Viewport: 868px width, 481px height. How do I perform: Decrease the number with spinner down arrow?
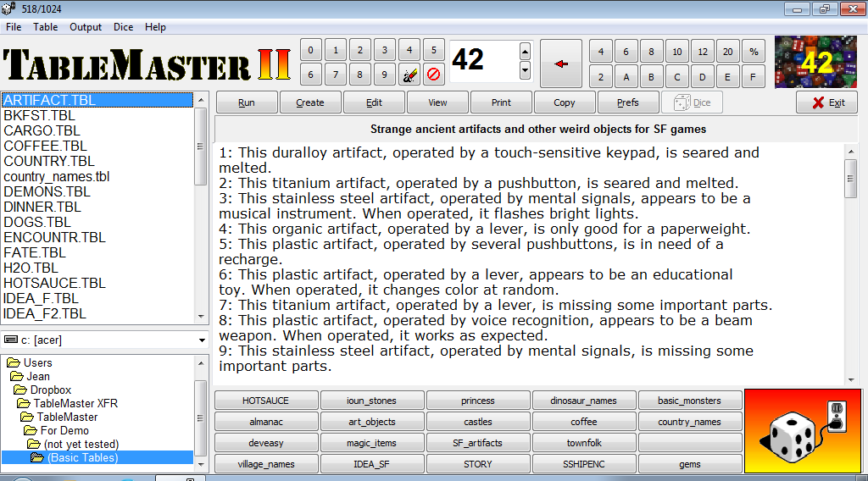click(x=525, y=70)
